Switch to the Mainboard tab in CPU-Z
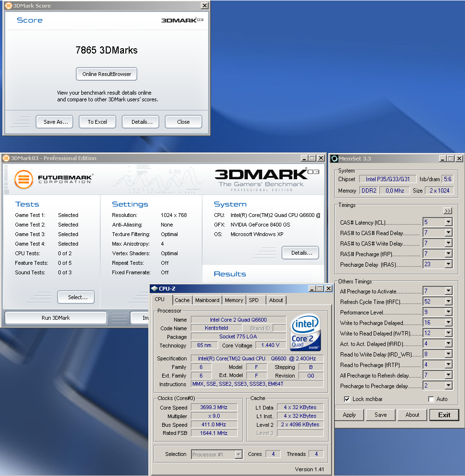The width and height of the screenshot is (465, 476). (207, 300)
